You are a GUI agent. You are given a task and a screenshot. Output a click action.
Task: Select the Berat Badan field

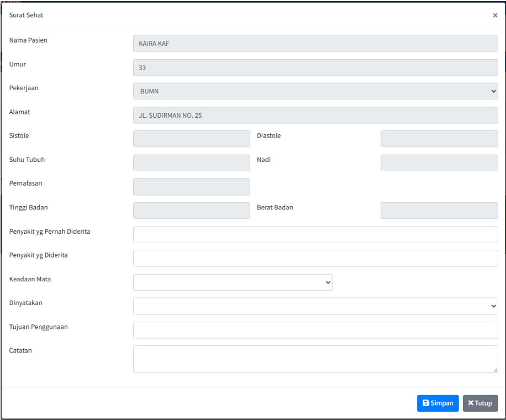(x=439, y=211)
